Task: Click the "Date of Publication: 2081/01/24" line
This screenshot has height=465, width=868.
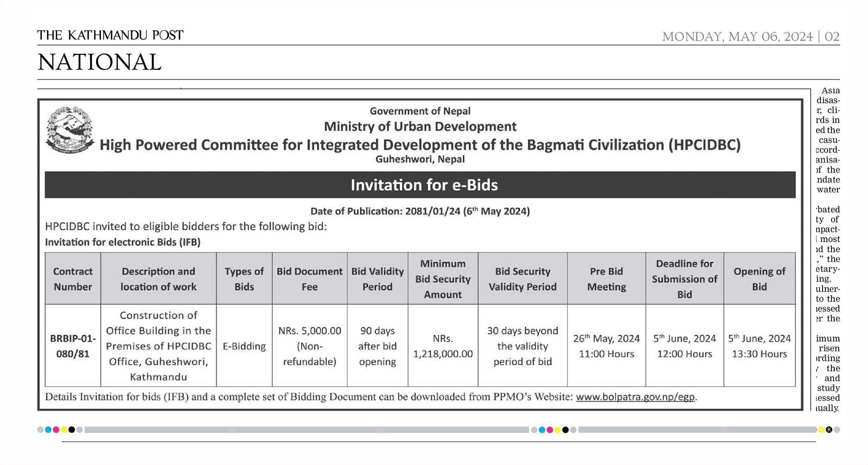Action: 420,211
